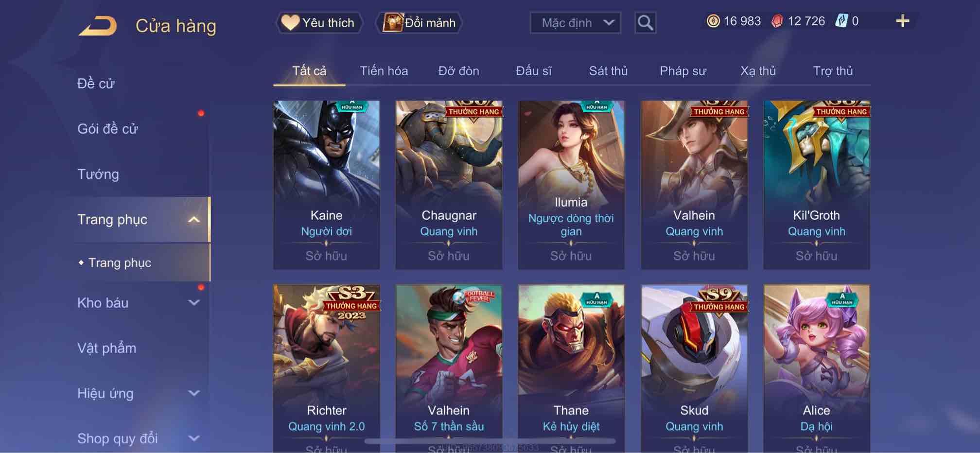This screenshot has width=980, height=453.
Task: Tap the plus icon to add currency
Action: pyautogui.click(x=902, y=21)
